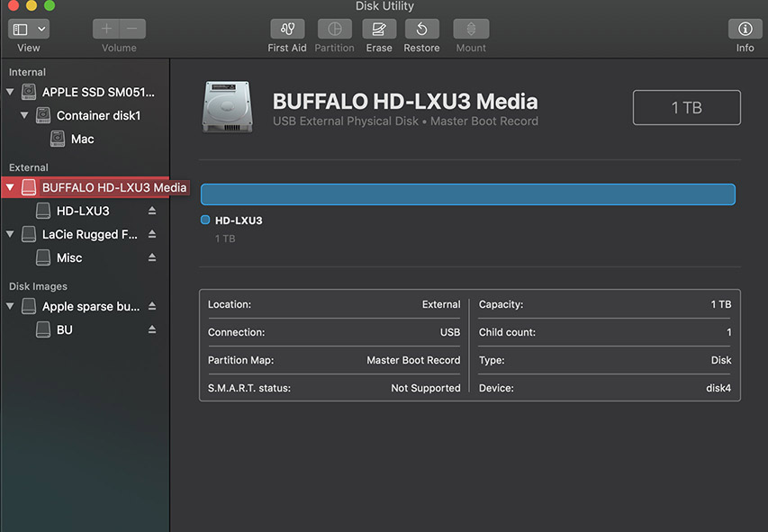Collapse the BUFFALO HD-LXU3 Media triangle

pyautogui.click(x=10, y=187)
